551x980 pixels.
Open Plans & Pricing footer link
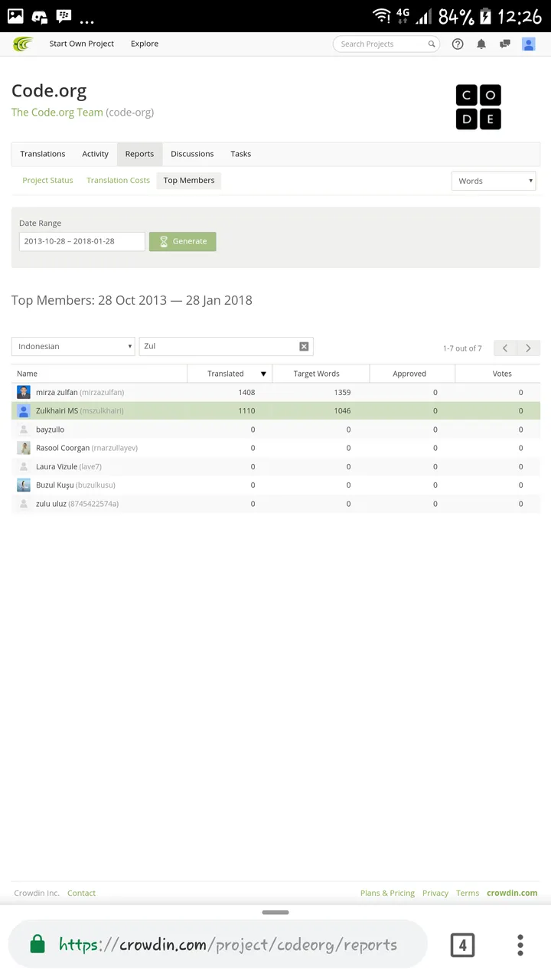[387, 893]
